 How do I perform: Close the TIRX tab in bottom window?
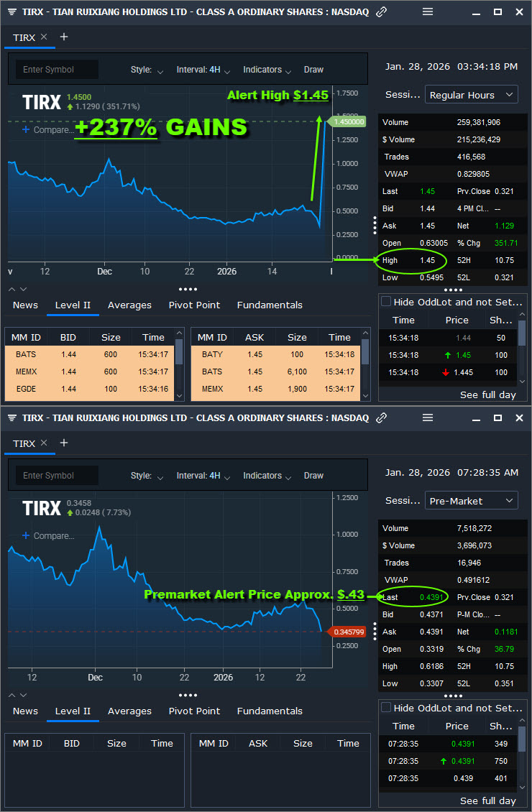(44, 443)
